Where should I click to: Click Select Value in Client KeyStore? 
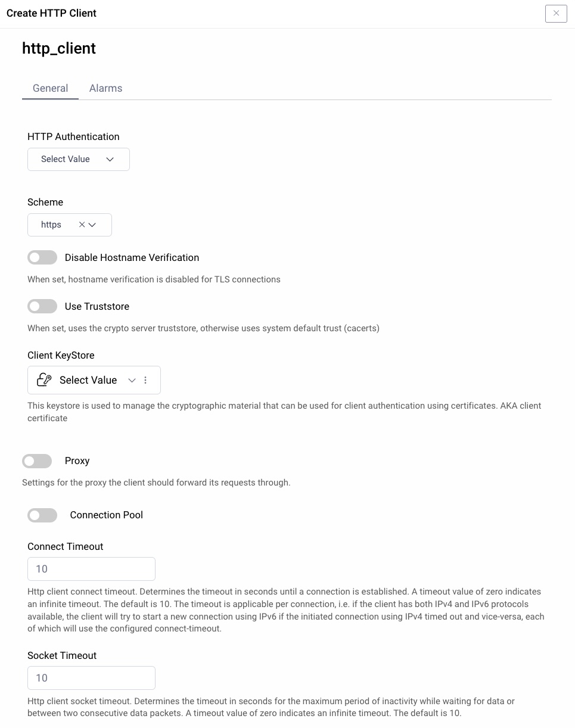(x=88, y=380)
